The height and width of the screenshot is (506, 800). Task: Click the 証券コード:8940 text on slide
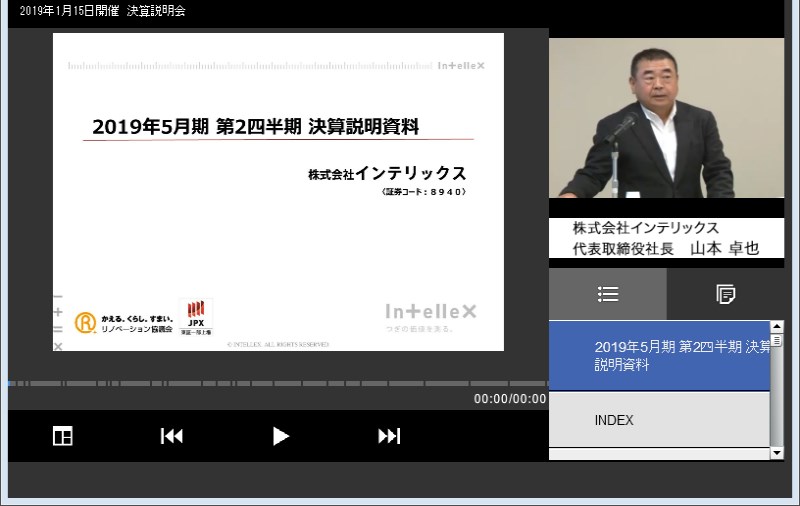[423, 192]
